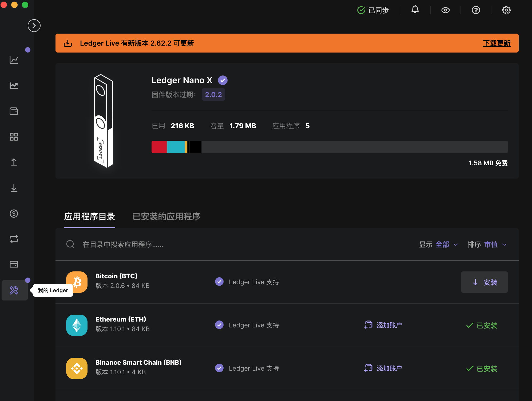Click Bitcoin row Ledger Live support checkmark
Viewport: 532px width, 401px height.
[x=219, y=282]
